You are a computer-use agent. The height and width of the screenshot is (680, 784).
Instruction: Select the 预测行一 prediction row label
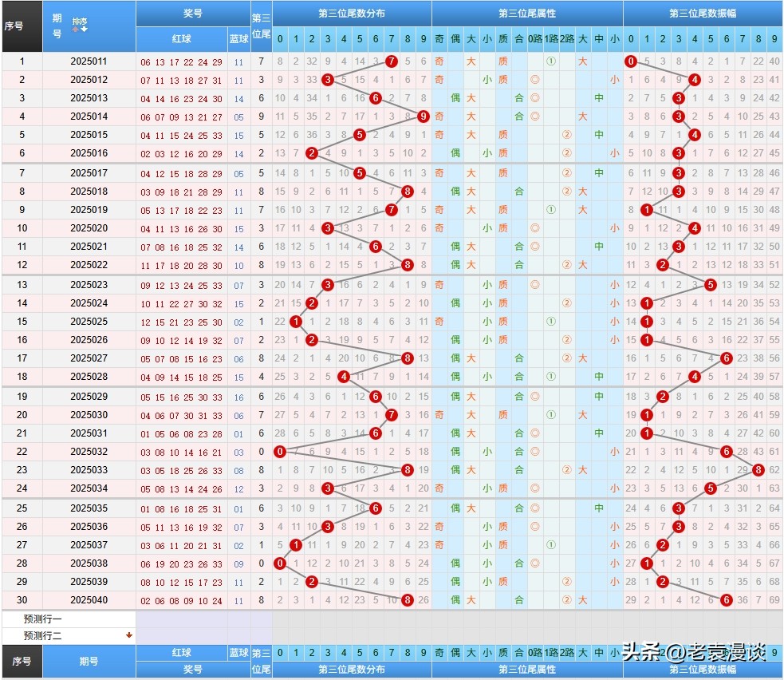pyautogui.click(x=43, y=619)
